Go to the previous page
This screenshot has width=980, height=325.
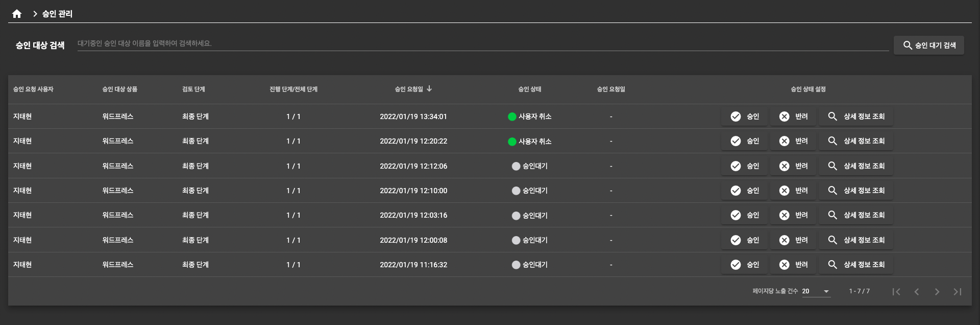[x=917, y=292]
